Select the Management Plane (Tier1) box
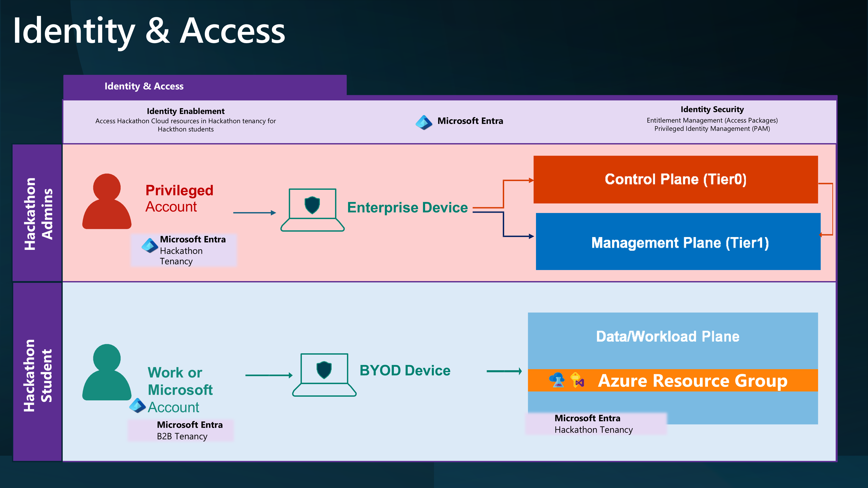 click(x=678, y=241)
